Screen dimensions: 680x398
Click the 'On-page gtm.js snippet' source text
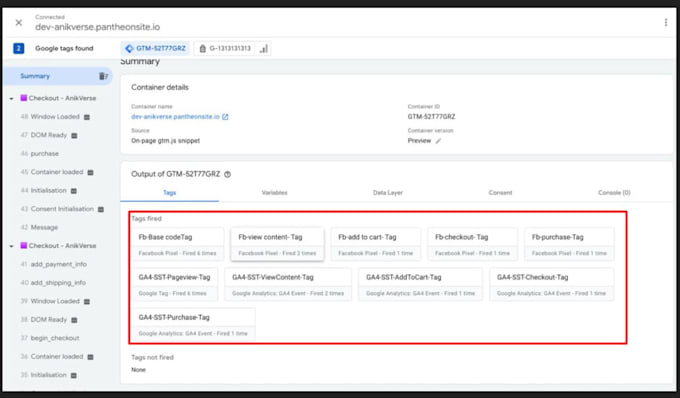(166, 141)
